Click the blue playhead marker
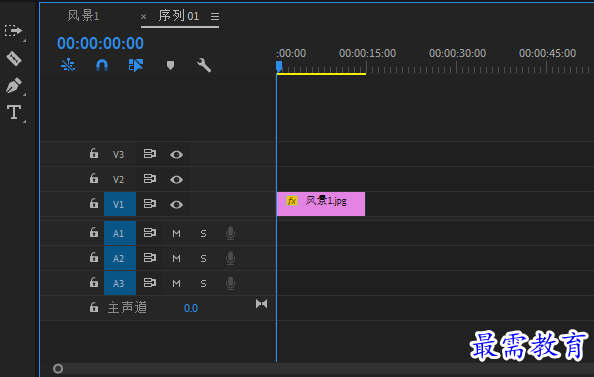 coord(279,67)
